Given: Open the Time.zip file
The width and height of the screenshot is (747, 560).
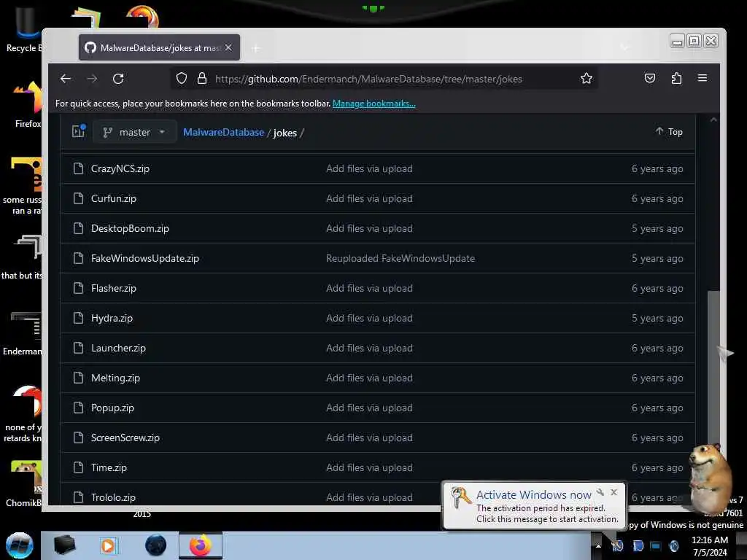Looking at the screenshot, I should tap(109, 467).
